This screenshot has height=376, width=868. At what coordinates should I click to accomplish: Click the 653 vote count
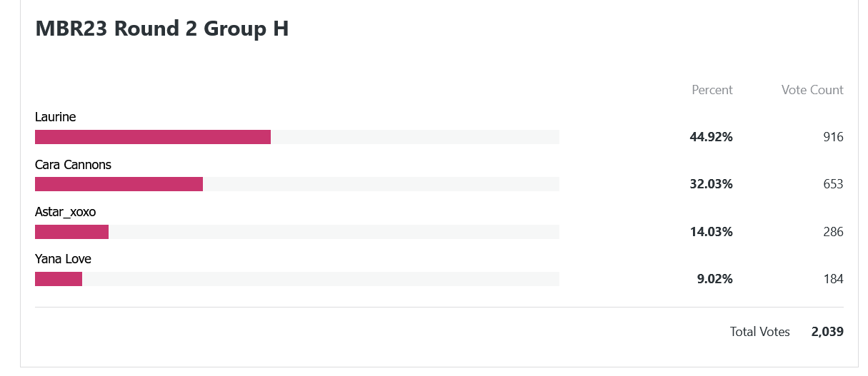(x=834, y=184)
